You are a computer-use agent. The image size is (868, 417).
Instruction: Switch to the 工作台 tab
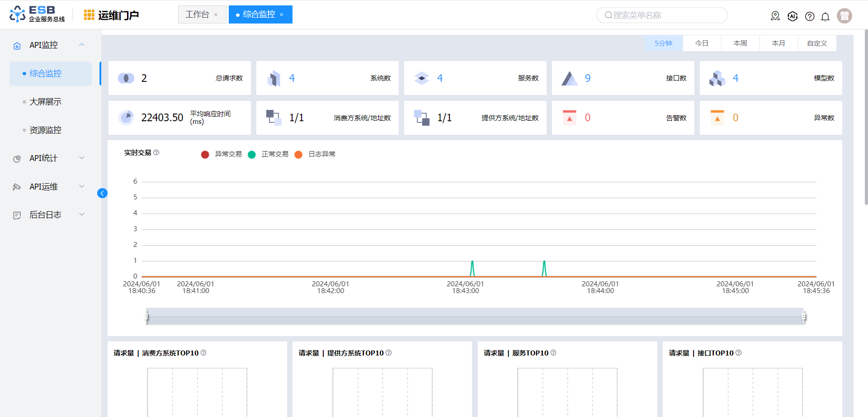(198, 14)
